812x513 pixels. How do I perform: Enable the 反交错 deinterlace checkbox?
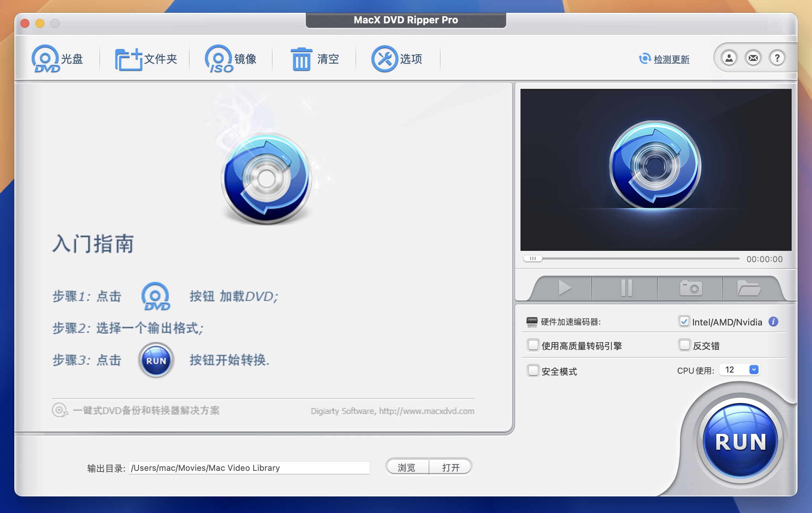coord(684,345)
